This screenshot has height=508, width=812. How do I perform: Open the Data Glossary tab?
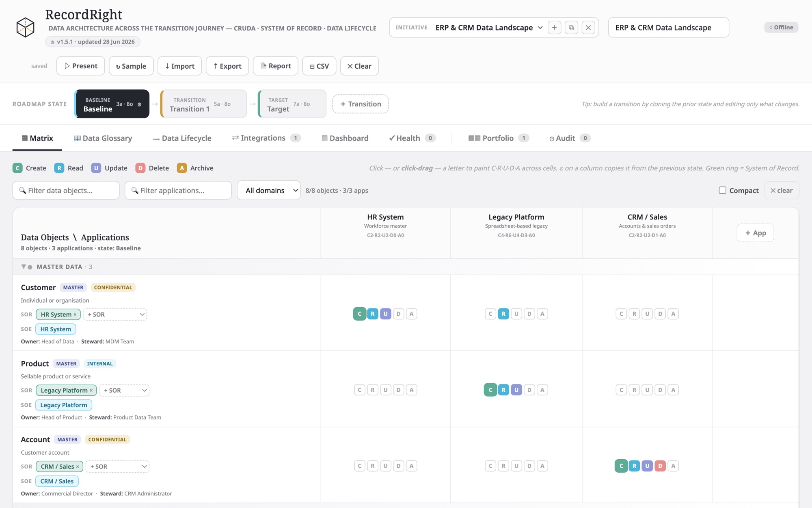point(103,138)
